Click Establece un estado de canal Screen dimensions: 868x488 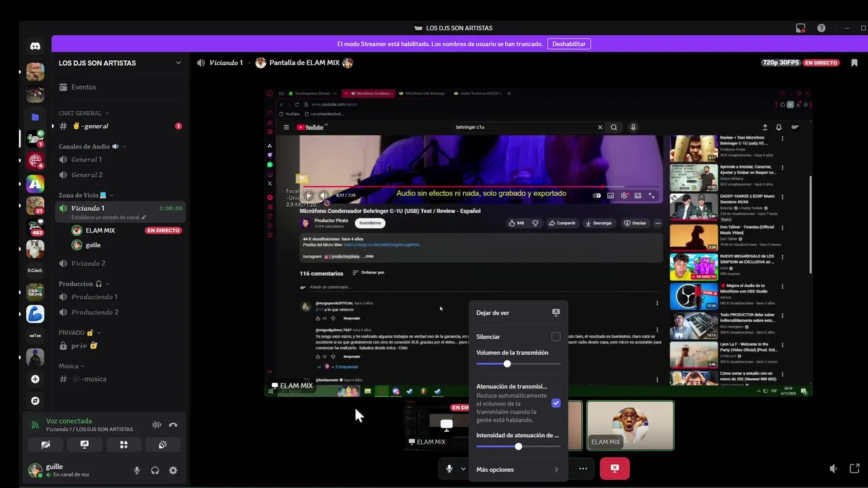pyautogui.click(x=108, y=218)
